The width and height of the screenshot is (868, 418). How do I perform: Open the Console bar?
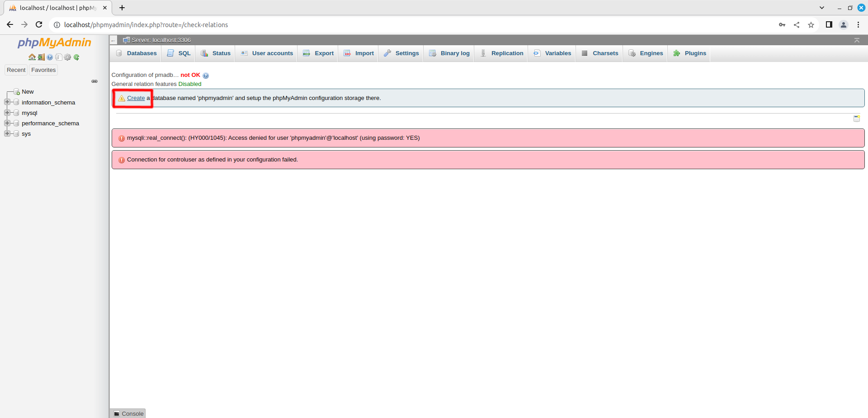coord(128,413)
